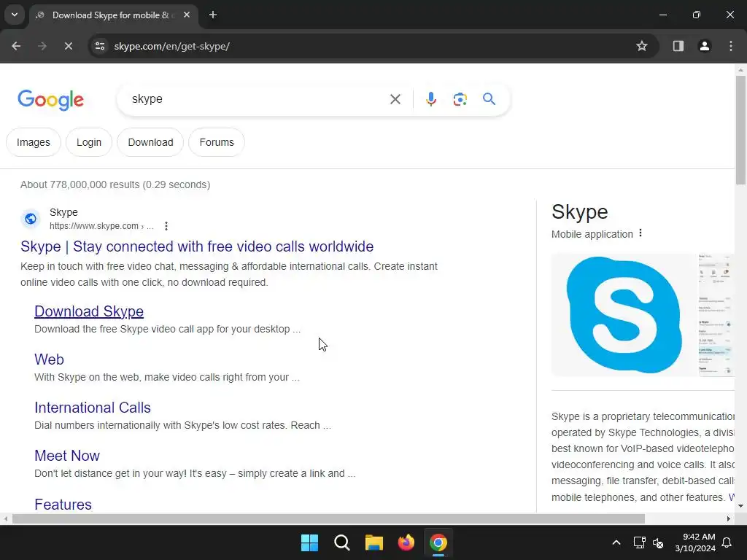
Task: Open the notifications bell
Action: [x=727, y=542]
